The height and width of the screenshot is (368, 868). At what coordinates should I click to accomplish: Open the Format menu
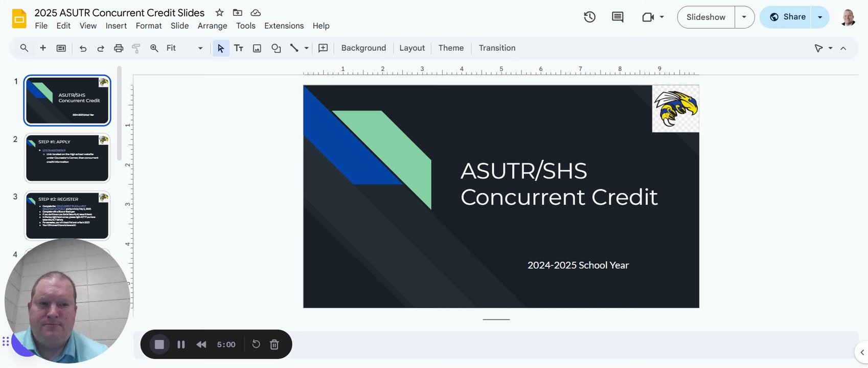(149, 26)
